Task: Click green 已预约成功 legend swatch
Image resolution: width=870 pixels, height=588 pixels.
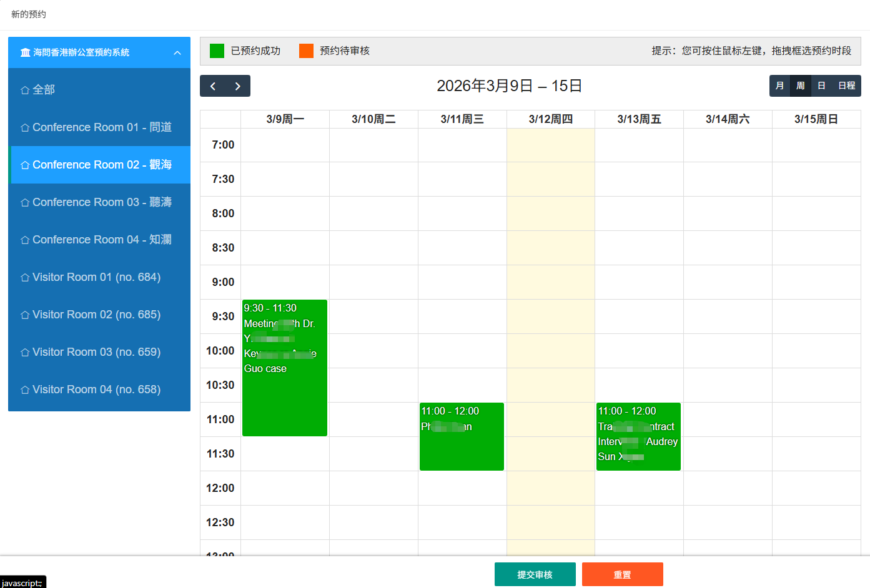Action: point(217,51)
